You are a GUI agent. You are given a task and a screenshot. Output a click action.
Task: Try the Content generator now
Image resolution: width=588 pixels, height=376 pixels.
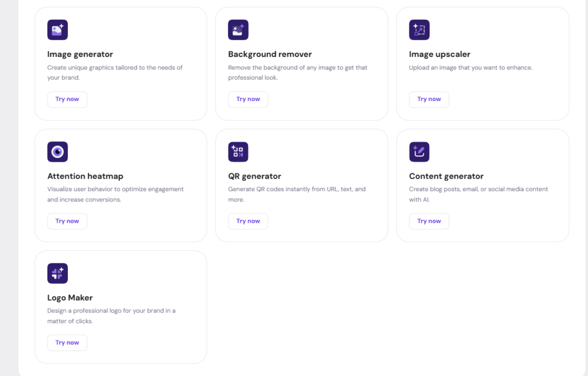429,221
